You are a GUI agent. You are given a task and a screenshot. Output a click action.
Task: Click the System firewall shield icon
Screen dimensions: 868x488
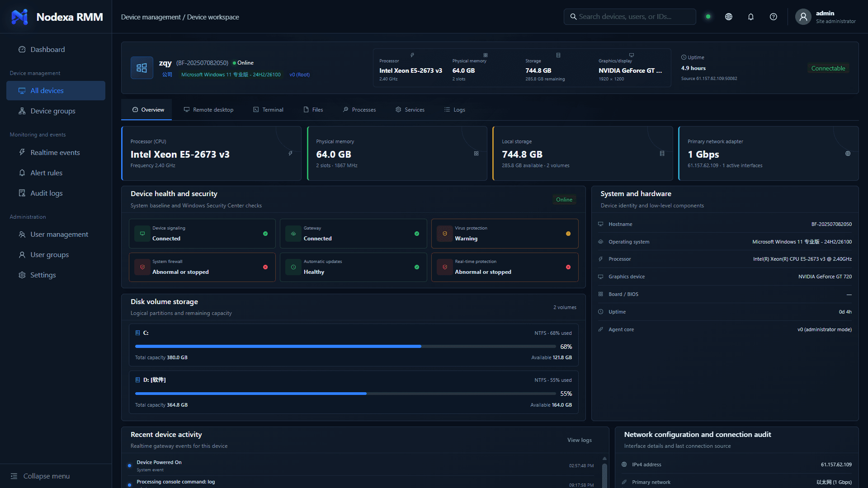point(142,267)
